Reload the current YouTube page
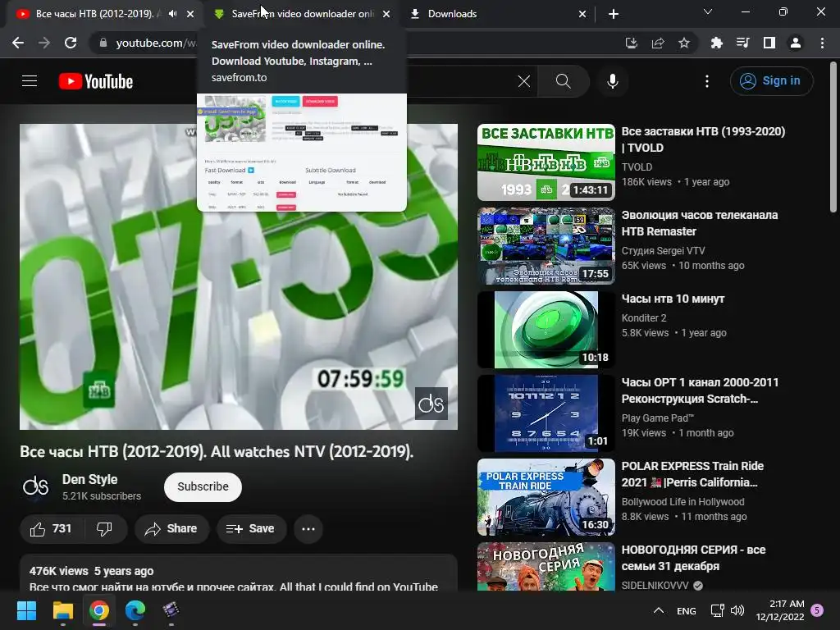This screenshot has width=840, height=630. 71,43
